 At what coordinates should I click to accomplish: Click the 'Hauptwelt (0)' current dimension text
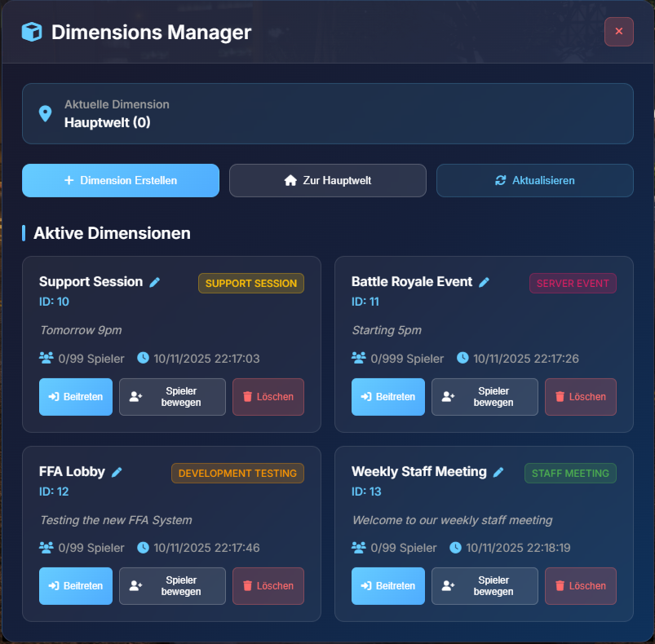[x=108, y=123]
